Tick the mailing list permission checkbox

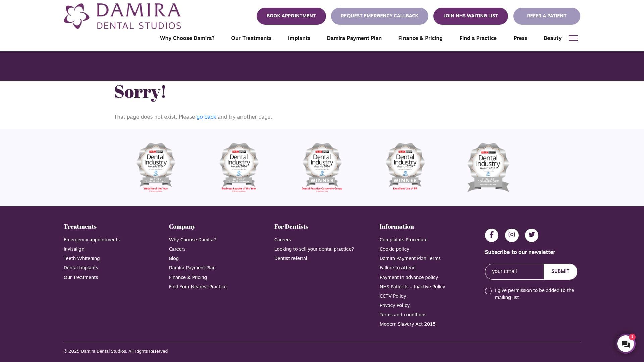(488, 291)
